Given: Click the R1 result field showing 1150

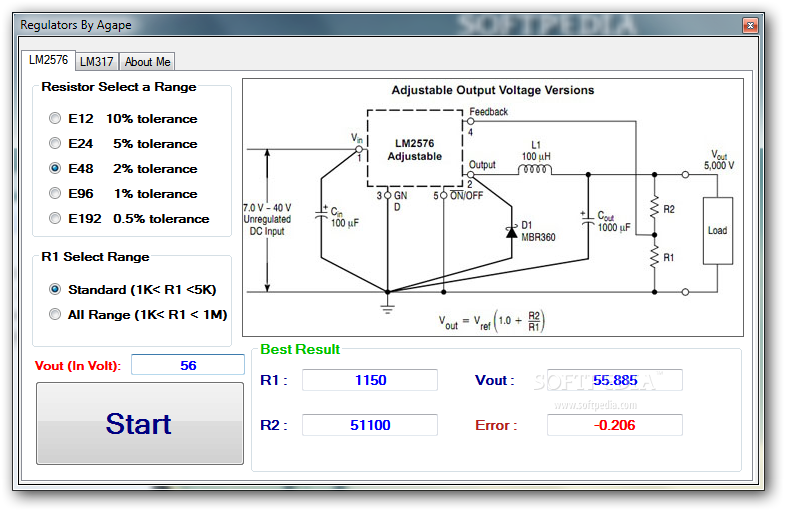Looking at the screenshot, I should coord(370,380).
